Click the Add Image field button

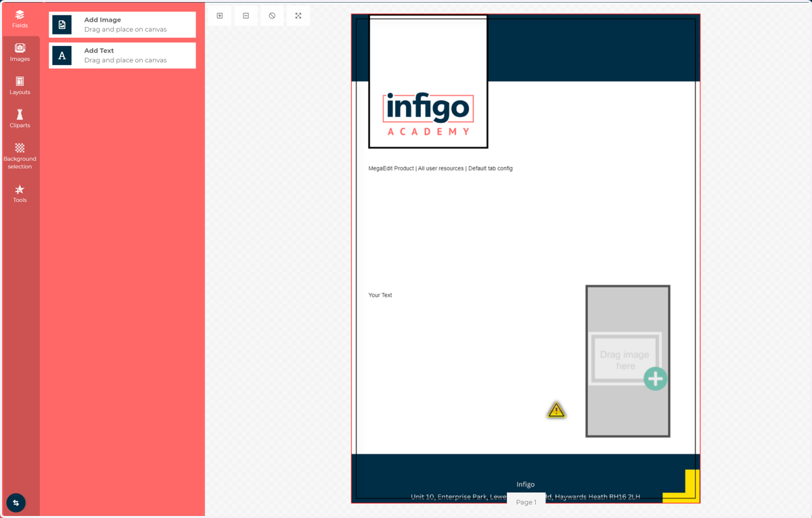[122, 24]
